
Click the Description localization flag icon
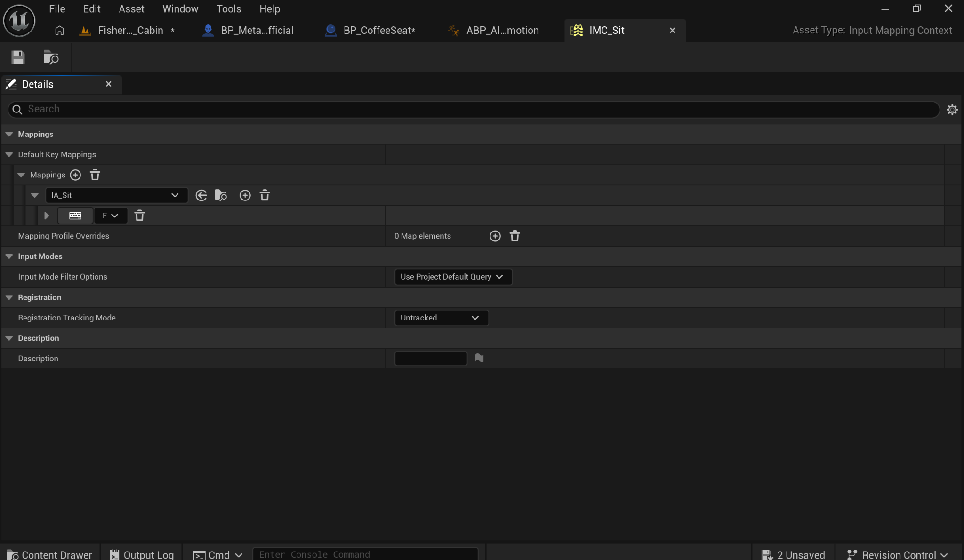tap(479, 359)
